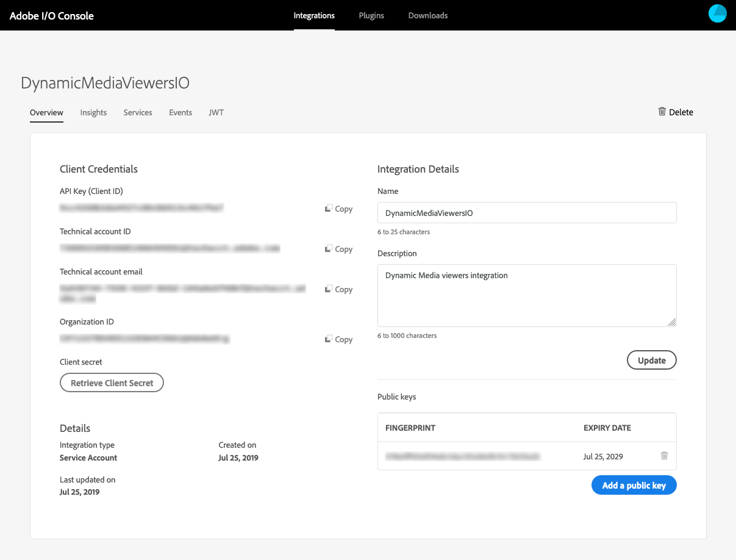Select the JWT tab
Viewport: 736px width, 560px height.
point(216,112)
